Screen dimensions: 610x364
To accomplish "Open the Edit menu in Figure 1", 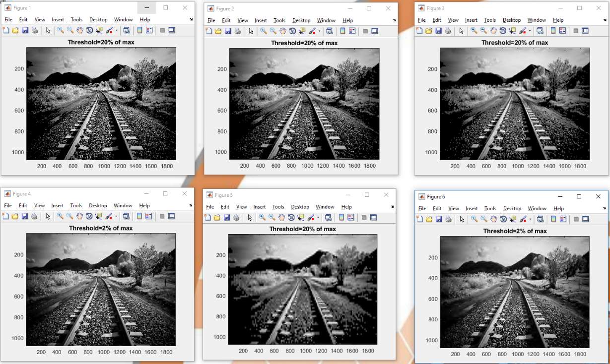I will pyautogui.click(x=23, y=20).
